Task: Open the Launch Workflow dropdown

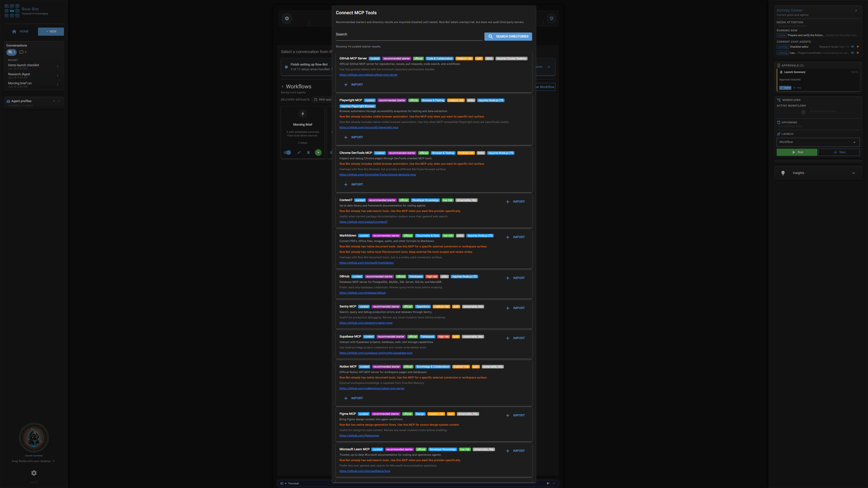Action: click(818, 142)
